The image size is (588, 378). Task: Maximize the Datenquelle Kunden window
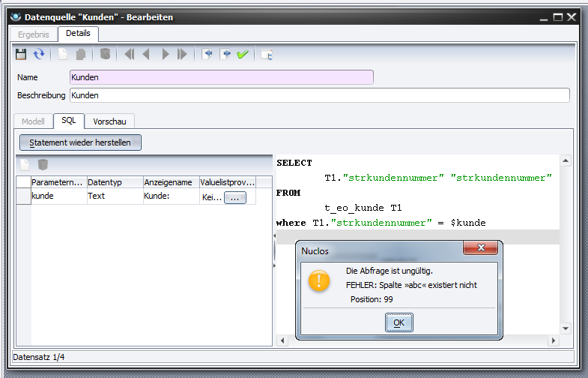[557, 17]
